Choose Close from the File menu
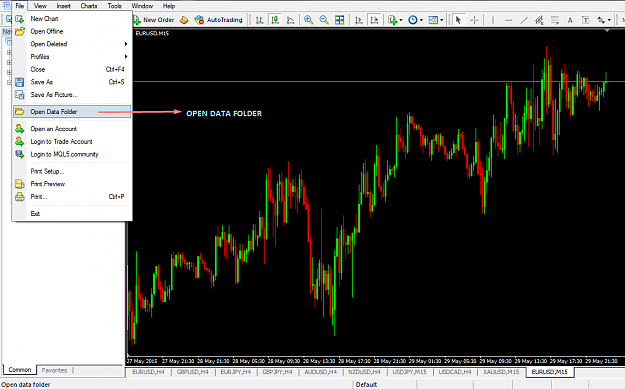The image size is (625, 389). click(x=72, y=69)
